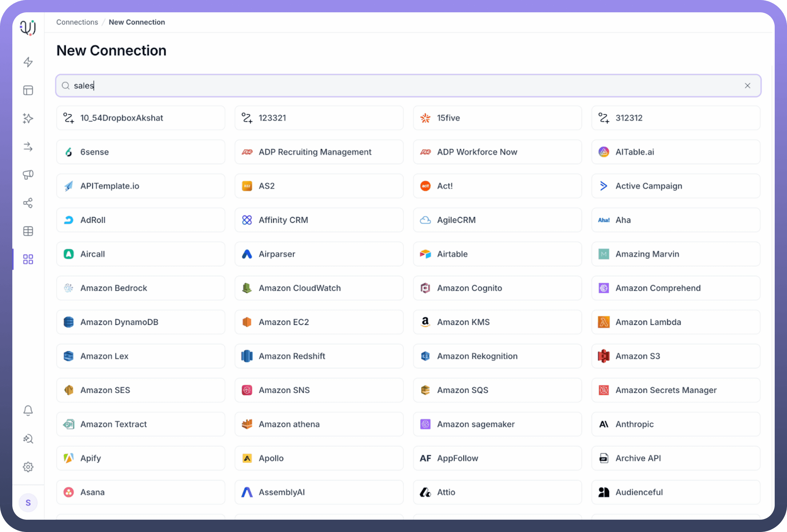The height and width of the screenshot is (532, 787).
Task: Select the Amazon S3 connector
Action: (676, 356)
